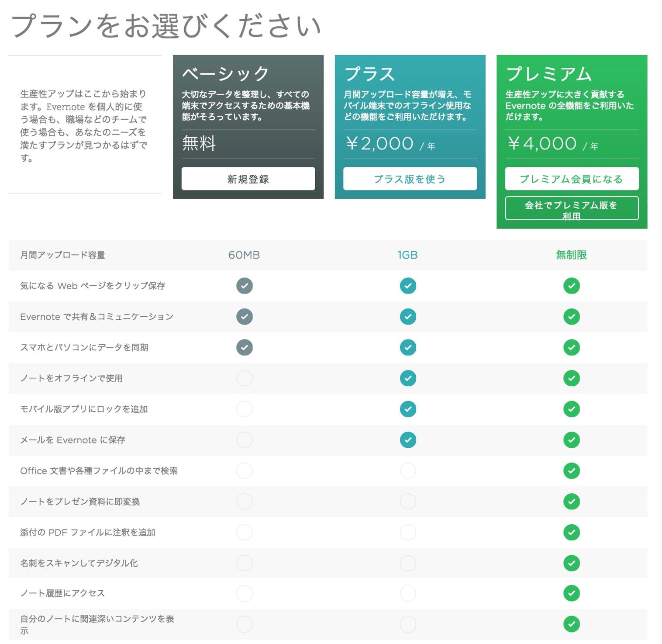Click プレミアム checkmark for PDF 注釈を追加 row
Viewport: 662px width, 644px height.
[x=572, y=532]
